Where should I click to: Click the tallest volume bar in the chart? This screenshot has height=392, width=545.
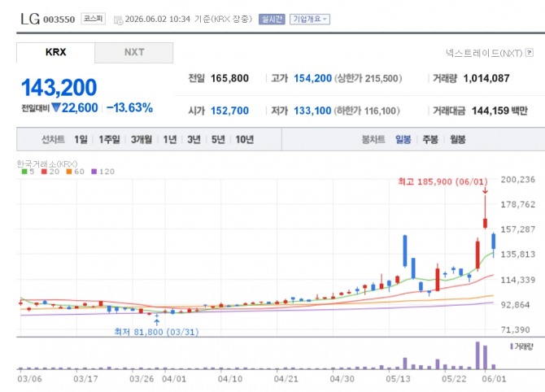477,355
